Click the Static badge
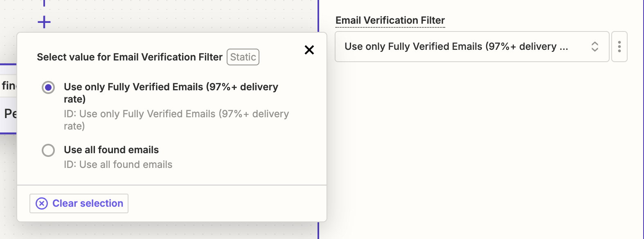The width and height of the screenshot is (644, 239). coord(243,57)
